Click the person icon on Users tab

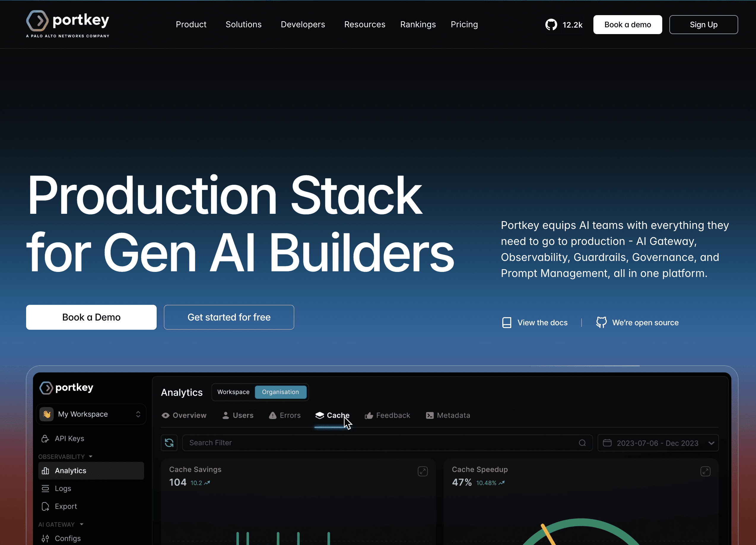coord(226,415)
